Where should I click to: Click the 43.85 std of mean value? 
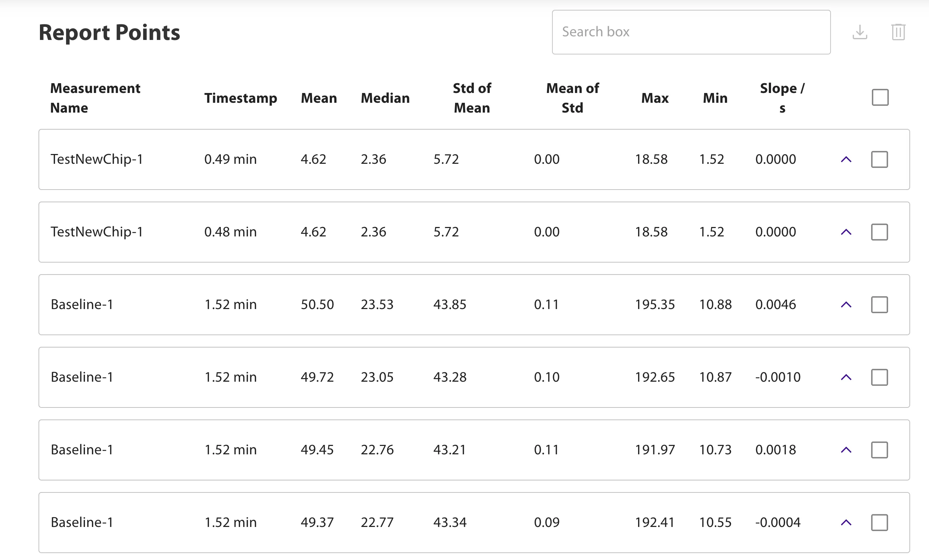pyautogui.click(x=450, y=305)
